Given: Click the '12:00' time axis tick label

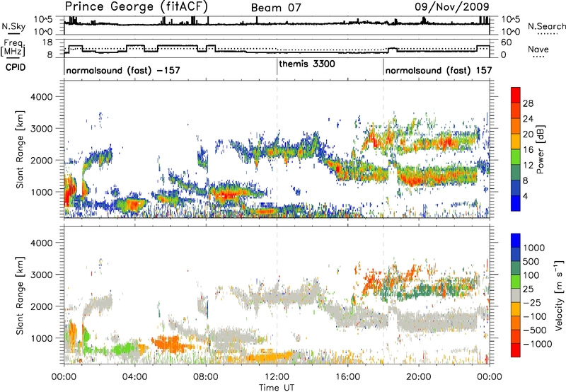Looking at the screenshot, I should [x=277, y=377].
